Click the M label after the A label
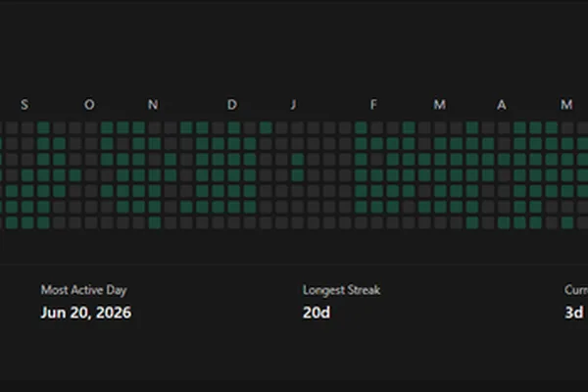The image size is (588, 392). tap(566, 104)
